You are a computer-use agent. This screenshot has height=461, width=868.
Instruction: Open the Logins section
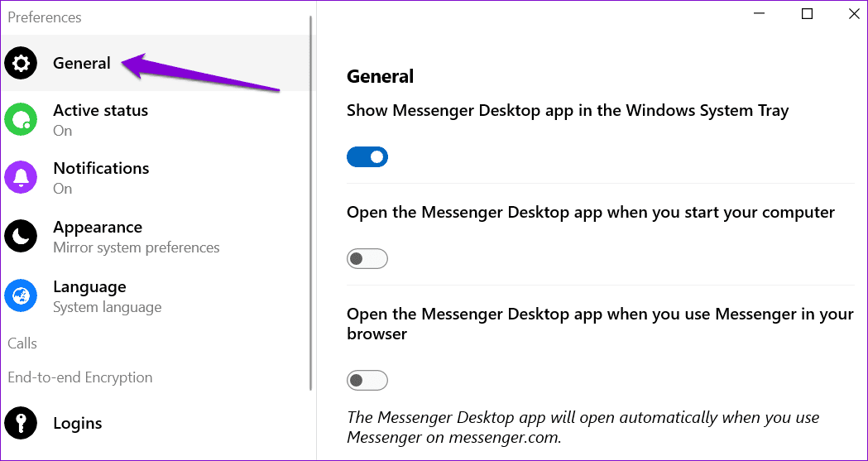coord(155,424)
